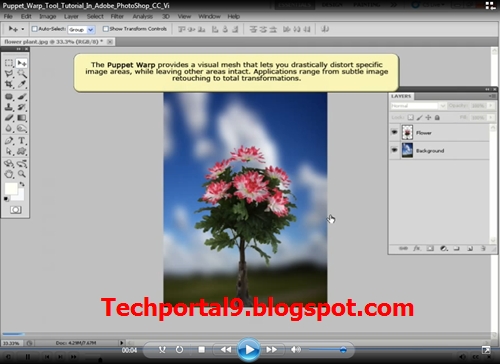Select the Clone Stamp tool
500x364 pixels.
pyautogui.click(x=9, y=107)
